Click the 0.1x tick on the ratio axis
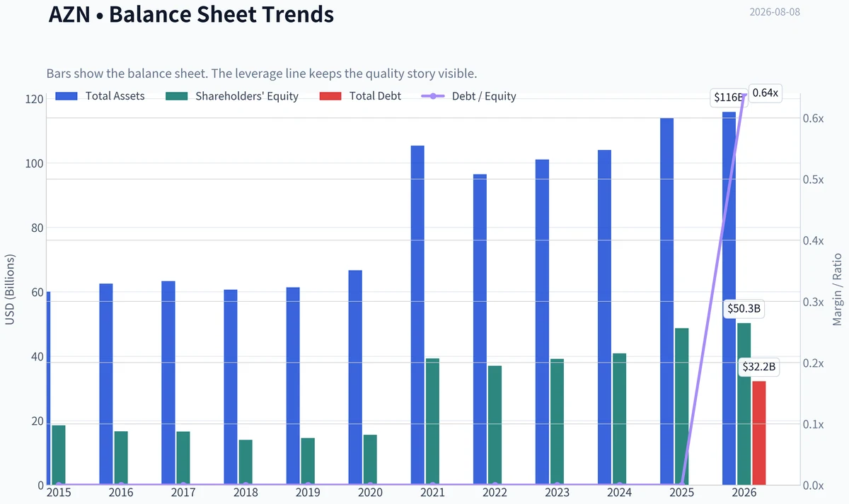849x504 pixels. click(x=814, y=424)
